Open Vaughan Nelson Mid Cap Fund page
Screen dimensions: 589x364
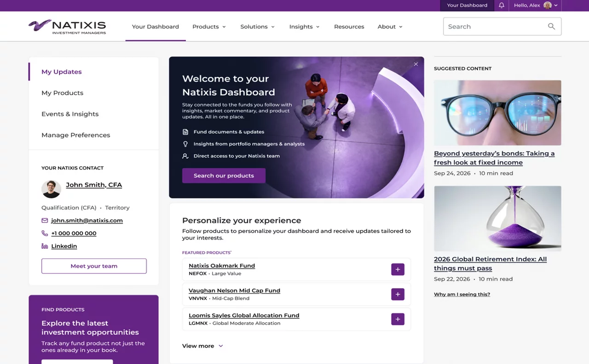(234, 290)
